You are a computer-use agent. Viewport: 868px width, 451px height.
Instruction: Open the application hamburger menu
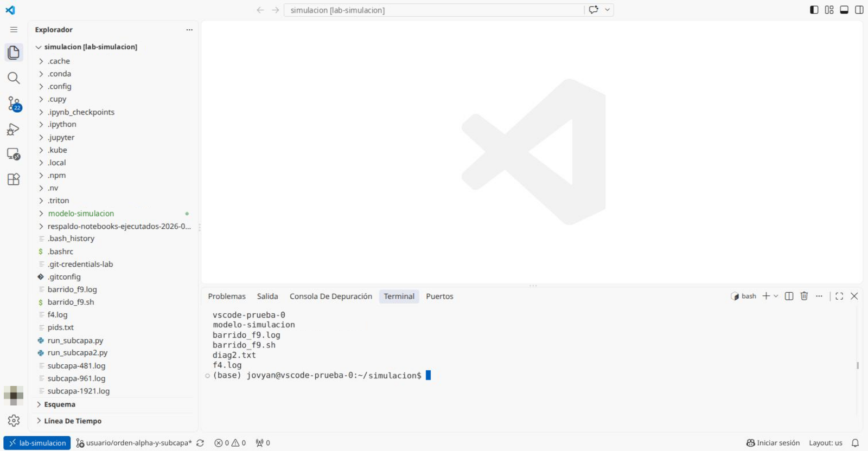14,30
